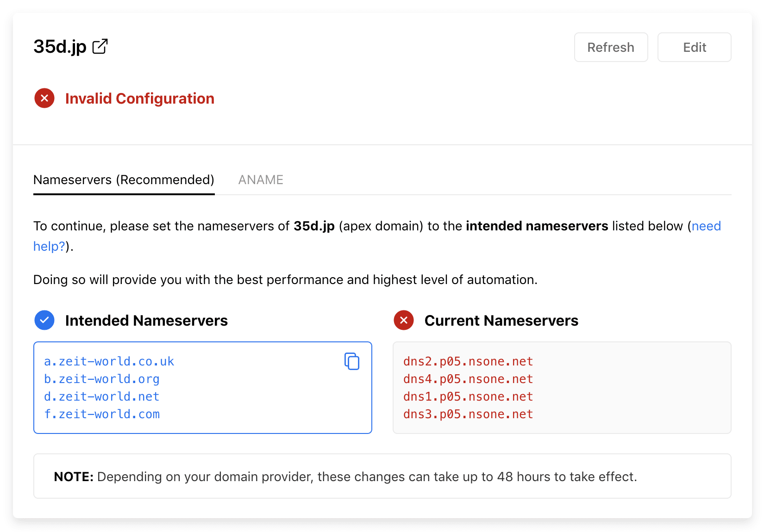Screen dimensions: 764x532
Task: Copy intended nameservers with the clipboard icon
Action: (352, 361)
